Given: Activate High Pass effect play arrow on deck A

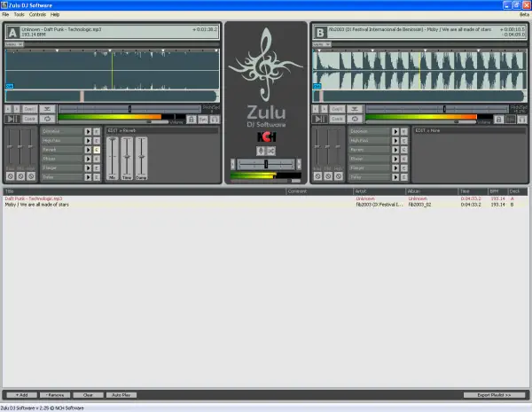Looking at the screenshot, I should (x=88, y=141).
